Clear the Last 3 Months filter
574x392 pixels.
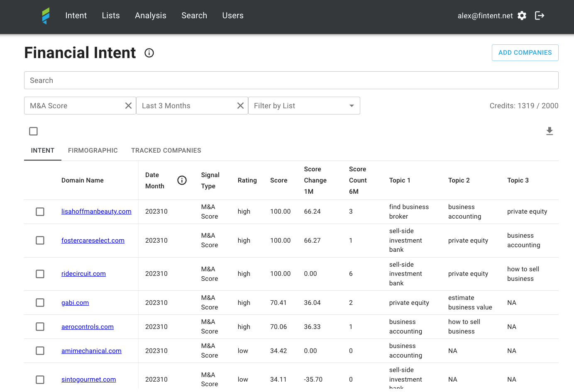point(240,106)
